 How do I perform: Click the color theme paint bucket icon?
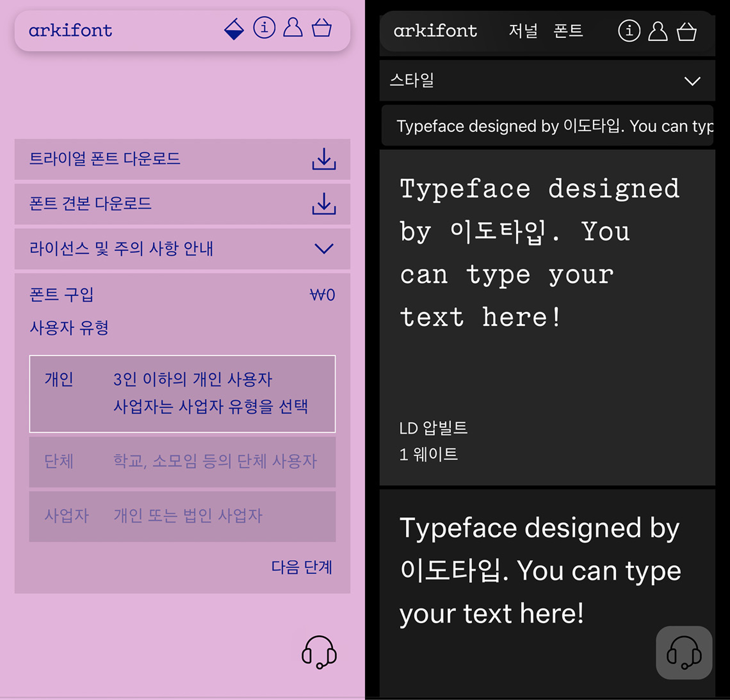click(234, 29)
